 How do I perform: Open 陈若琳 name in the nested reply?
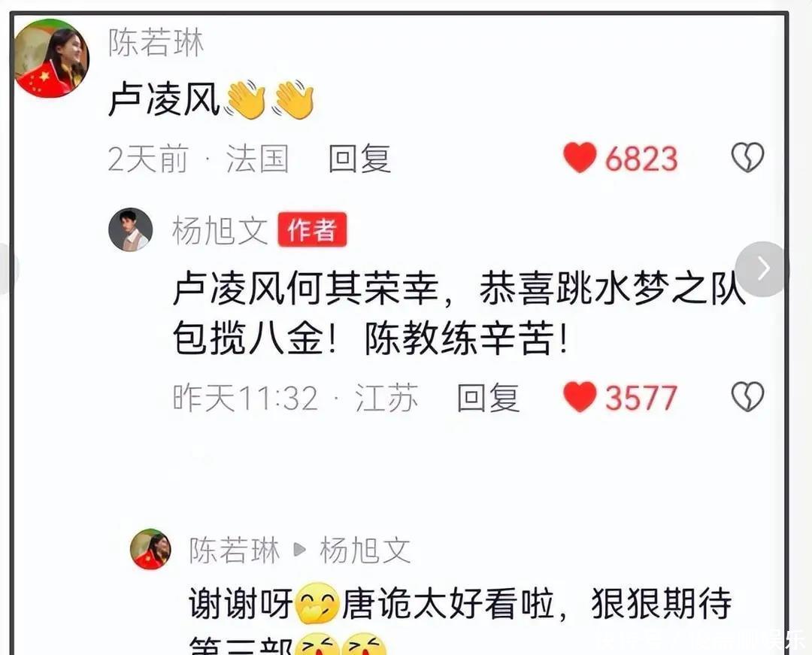click(234, 550)
